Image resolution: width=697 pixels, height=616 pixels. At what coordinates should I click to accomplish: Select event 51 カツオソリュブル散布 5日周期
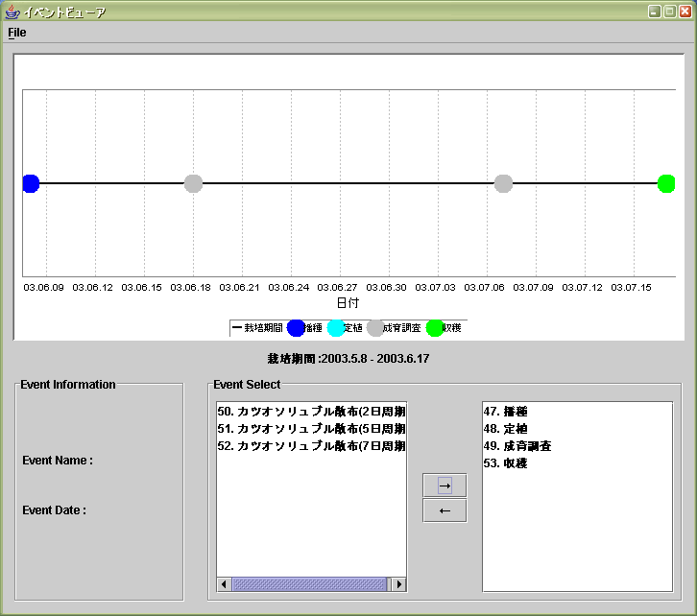(311, 429)
